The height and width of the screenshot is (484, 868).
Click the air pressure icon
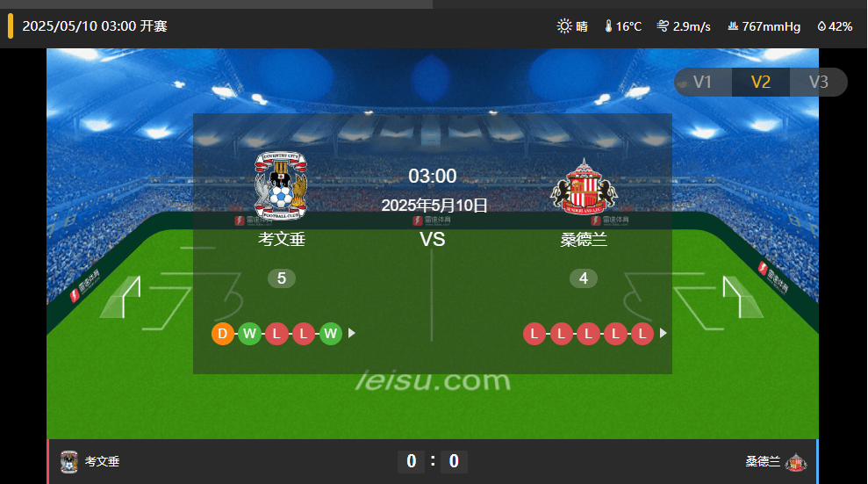click(x=733, y=26)
